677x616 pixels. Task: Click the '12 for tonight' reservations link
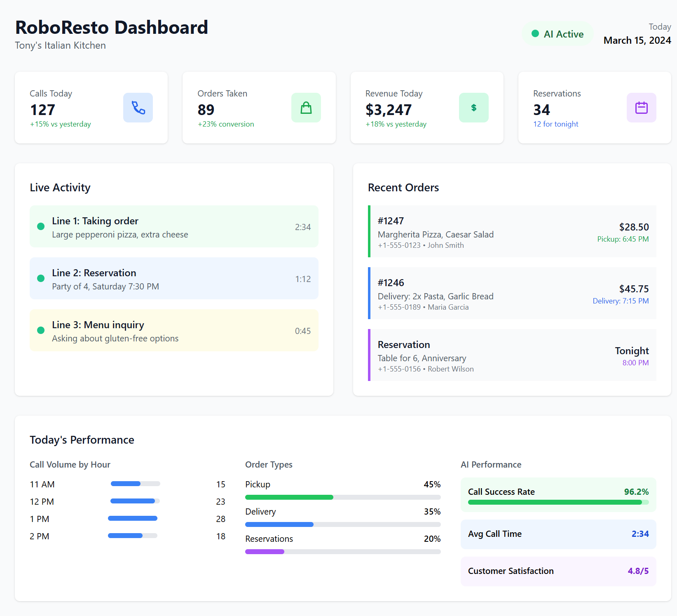[555, 124]
